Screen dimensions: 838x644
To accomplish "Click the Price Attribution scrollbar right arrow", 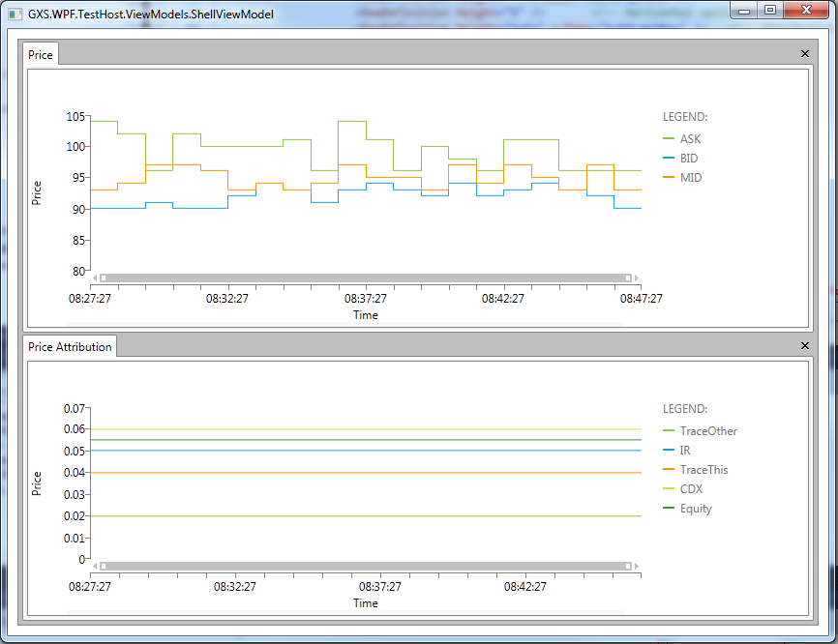I will click(x=637, y=566).
